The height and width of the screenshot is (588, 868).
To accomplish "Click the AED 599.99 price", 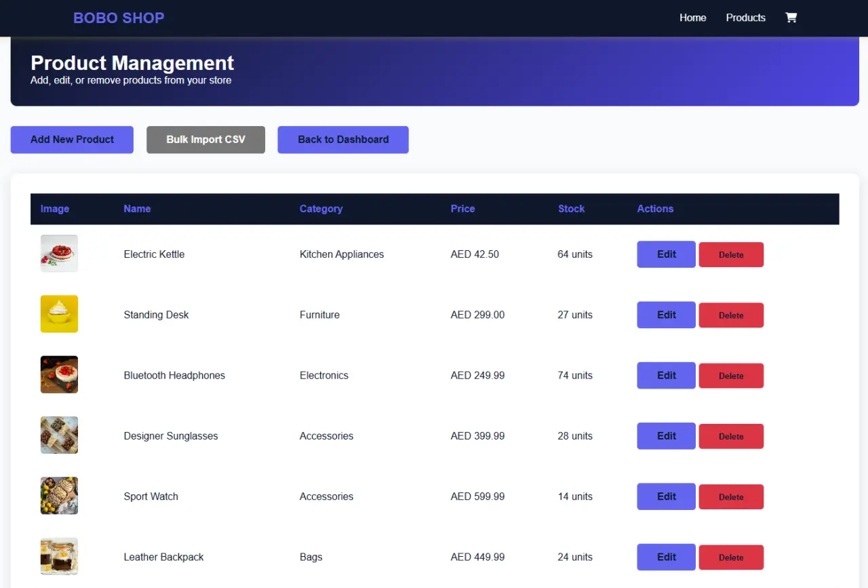I will pos(477,496).
